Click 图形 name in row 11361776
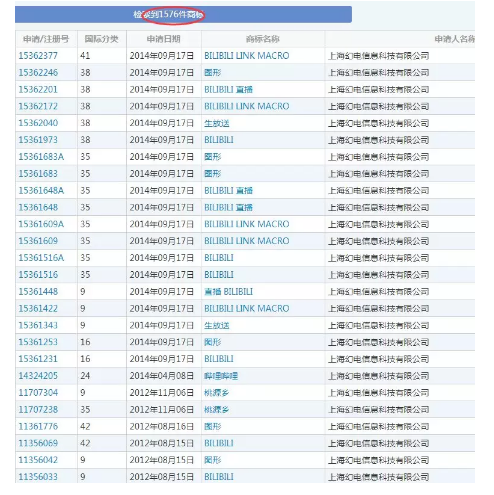The image size is (494, 495). pos(213,426)
